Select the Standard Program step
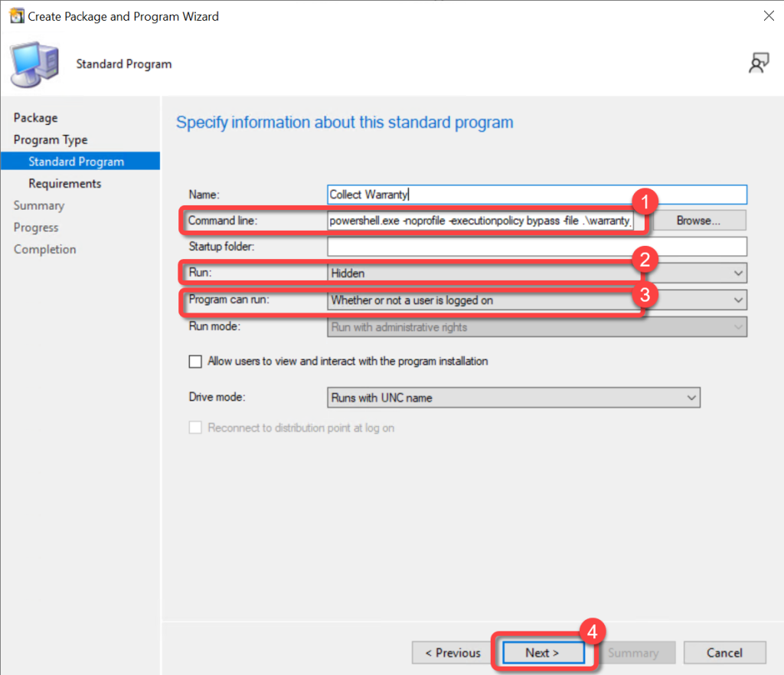 pyautogui.click(x=76, y=162)
